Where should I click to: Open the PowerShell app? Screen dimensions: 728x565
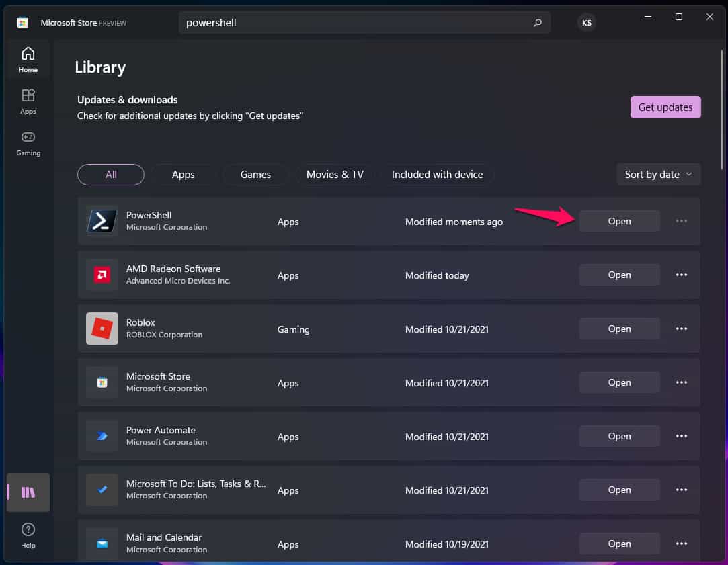(x=619, y=221)
